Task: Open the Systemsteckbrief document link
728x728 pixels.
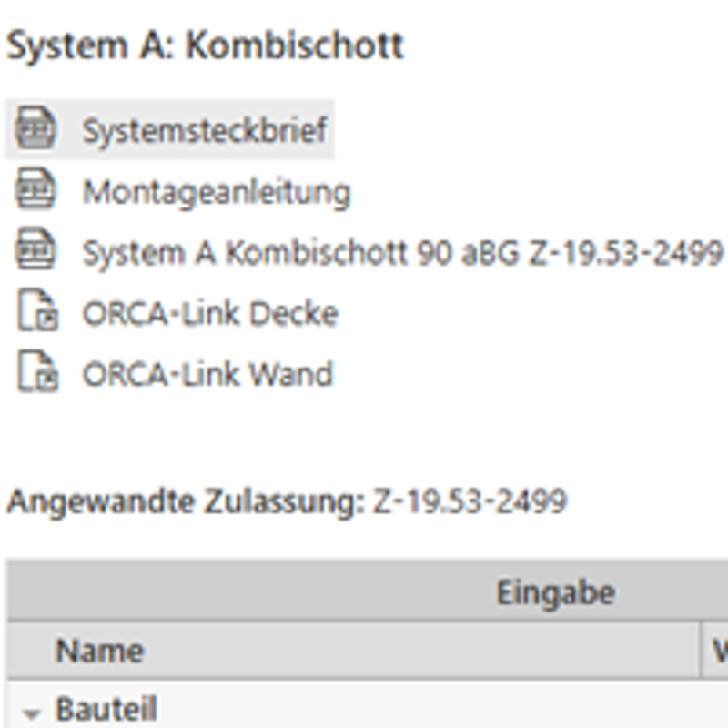Action: coord(205,130)
